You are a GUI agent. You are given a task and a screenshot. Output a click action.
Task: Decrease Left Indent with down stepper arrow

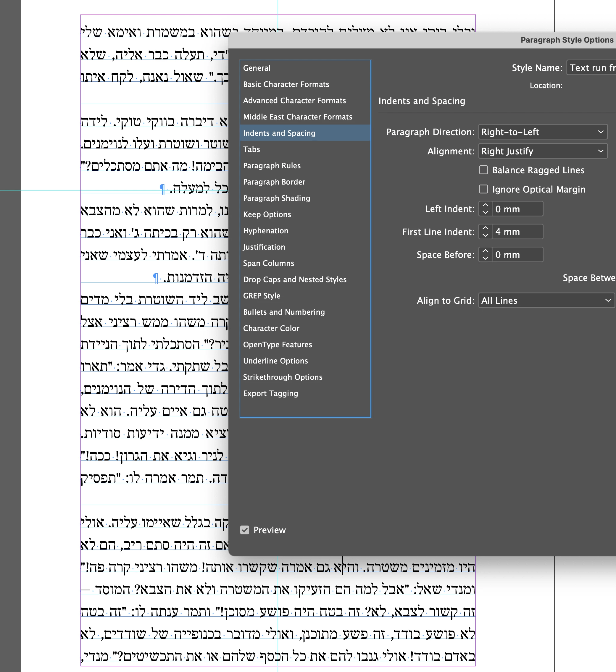pyautogui.click(x=485, y=212)
